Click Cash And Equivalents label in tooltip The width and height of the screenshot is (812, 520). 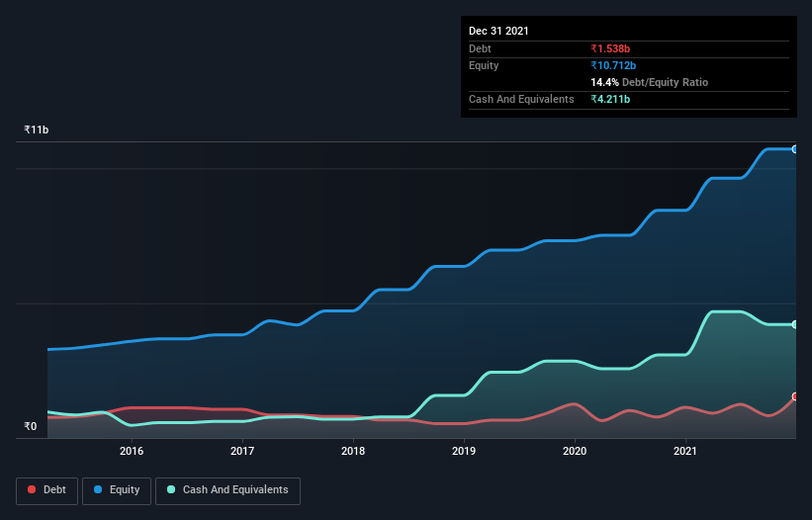click(521, 99)
